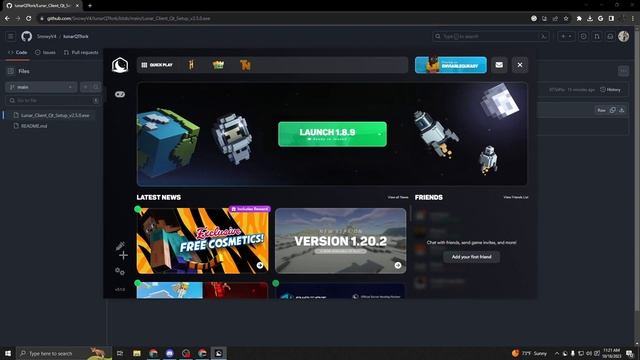This screenshot has height=360, width=640.
Task: Open the Version 1.20.2 news card
Action: pos(341,241)
